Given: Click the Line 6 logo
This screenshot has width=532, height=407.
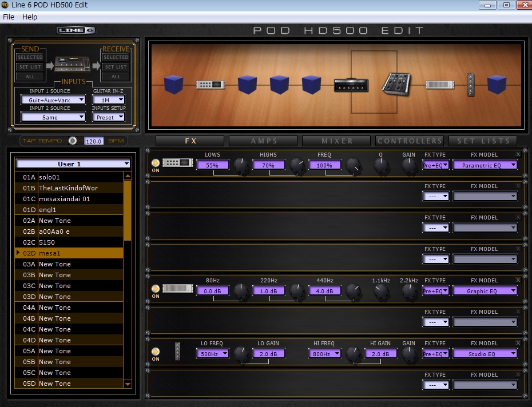Looking at the screenshot, I should coord(76,30).
